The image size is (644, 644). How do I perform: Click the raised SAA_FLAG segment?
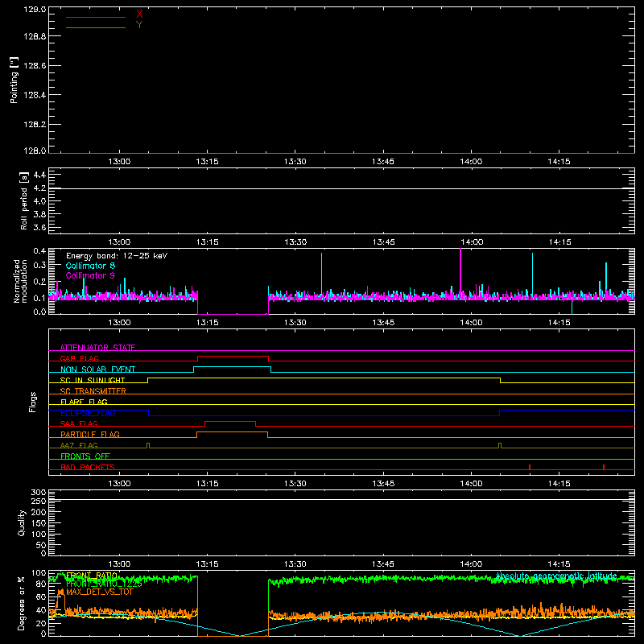coord(230,421)
